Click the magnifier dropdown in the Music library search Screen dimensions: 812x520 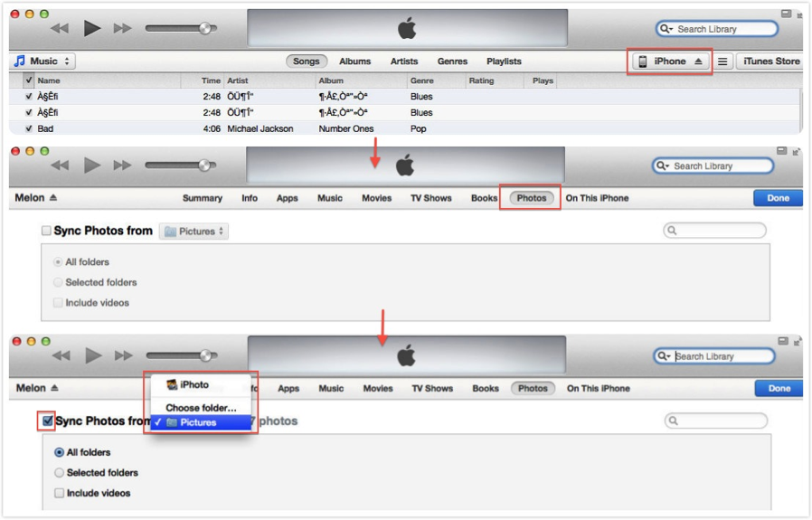pyautogui.click(x=666, y=29)
